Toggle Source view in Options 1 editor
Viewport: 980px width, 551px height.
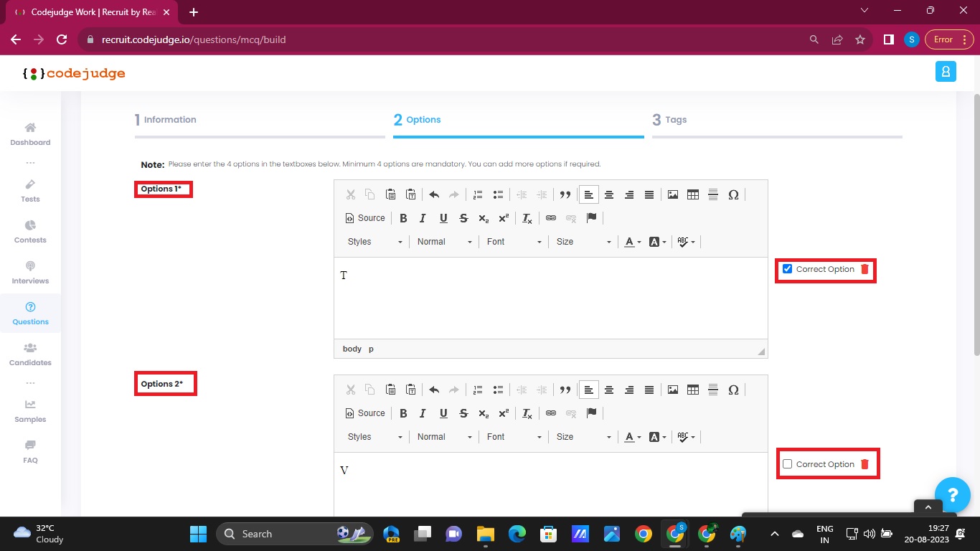[x=365, y=218]
